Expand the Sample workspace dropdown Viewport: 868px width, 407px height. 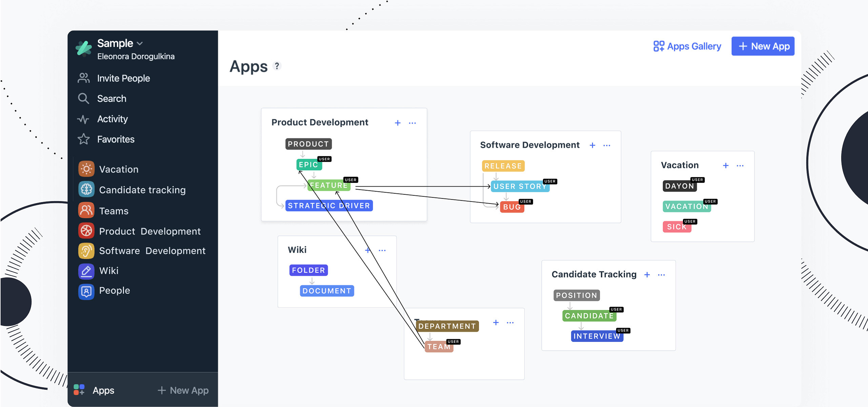(x=140, y=43)
